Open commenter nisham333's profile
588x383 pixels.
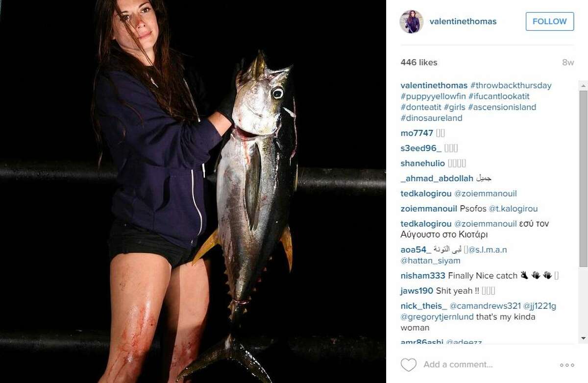click(x=423, y=276)
